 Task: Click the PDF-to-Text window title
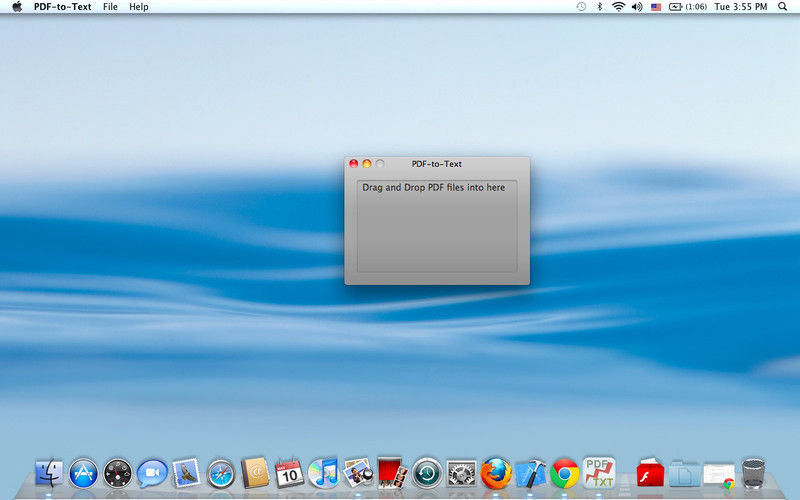437,164
